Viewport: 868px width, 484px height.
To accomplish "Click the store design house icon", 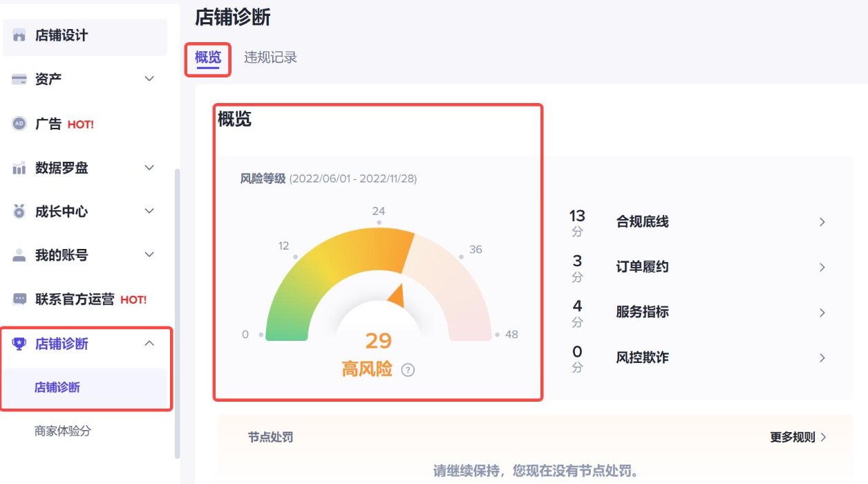I will tap(19, 35).
